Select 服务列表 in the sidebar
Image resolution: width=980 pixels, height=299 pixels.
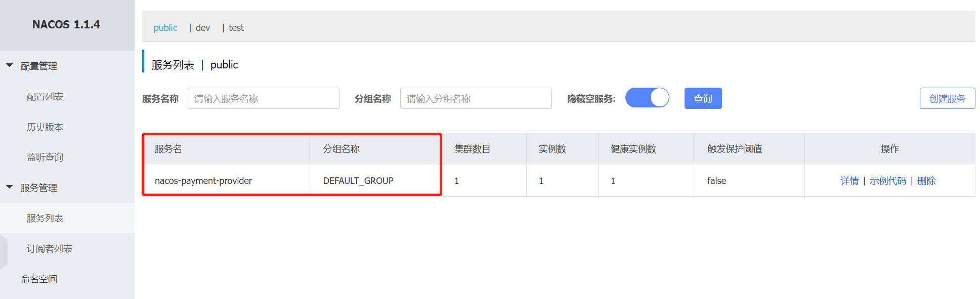click(45, 218)
